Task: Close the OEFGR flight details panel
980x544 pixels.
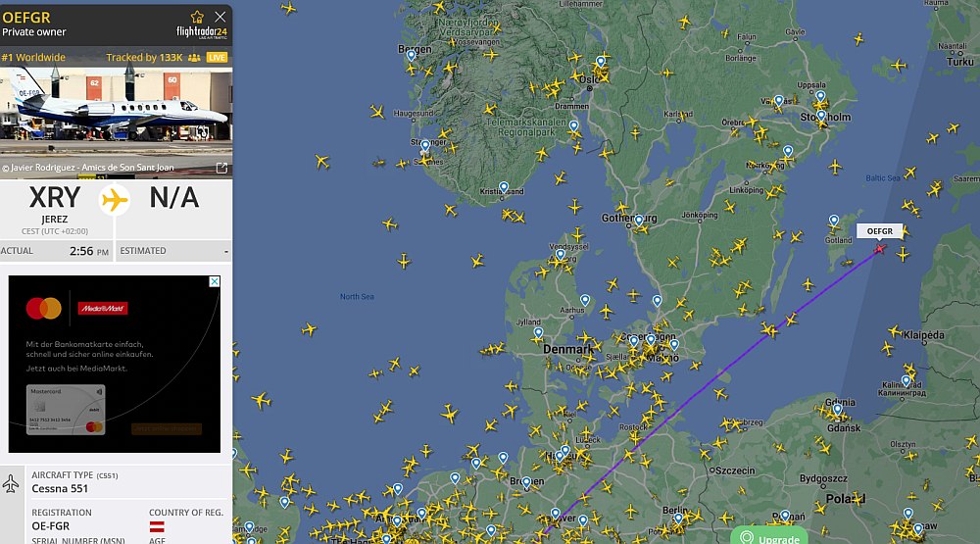Action: click(x=220, y=17)
